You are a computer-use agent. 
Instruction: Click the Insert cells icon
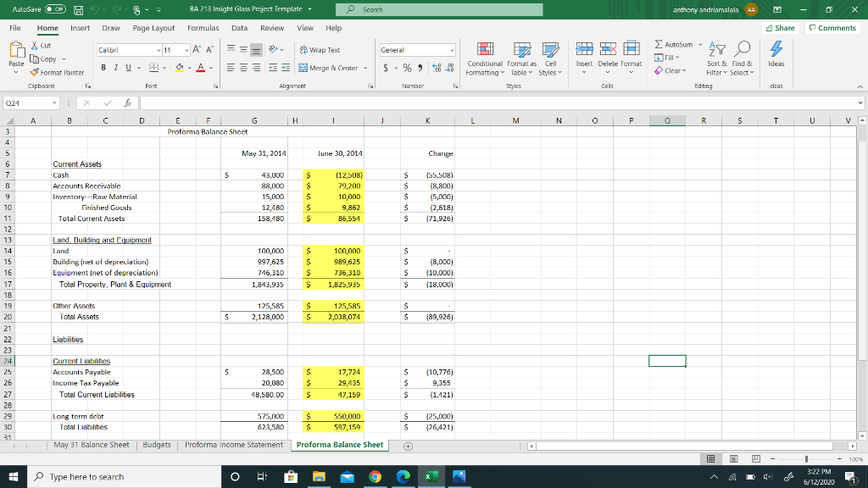coord(585,49)
